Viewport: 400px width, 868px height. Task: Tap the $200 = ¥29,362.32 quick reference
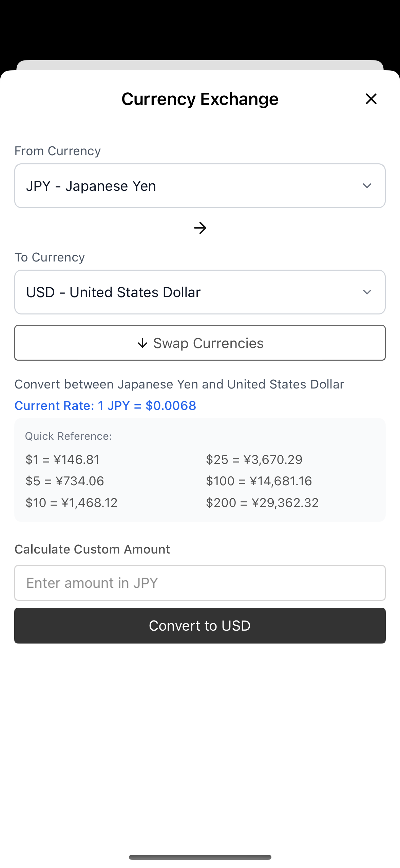(262, 503)
